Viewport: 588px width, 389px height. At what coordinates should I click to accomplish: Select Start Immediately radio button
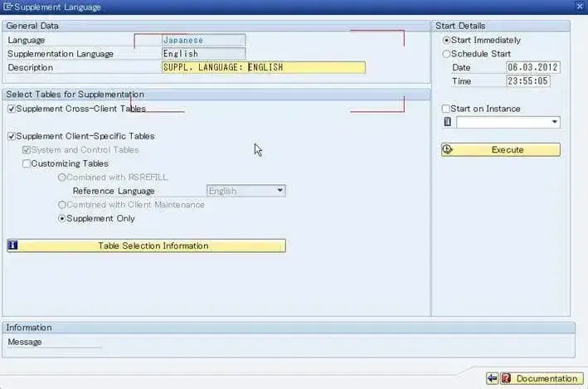pyautogui.click(x=446, y=40)
